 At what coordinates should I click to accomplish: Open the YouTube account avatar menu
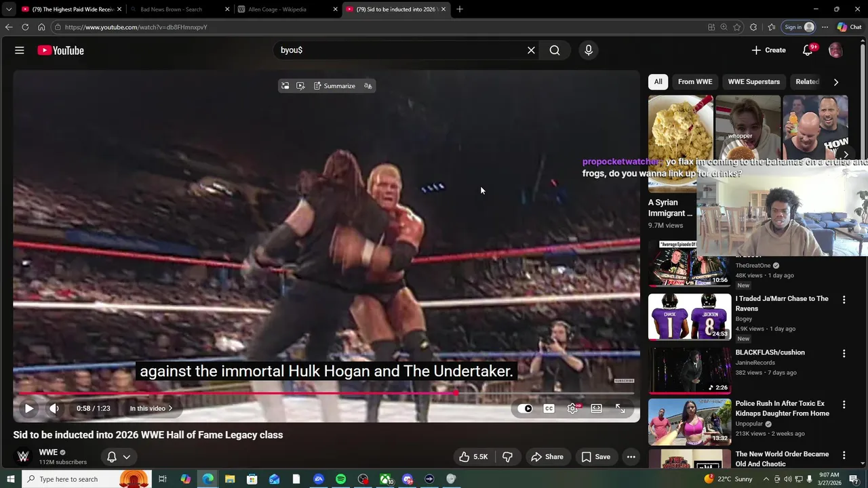click(x=835, y=50)
